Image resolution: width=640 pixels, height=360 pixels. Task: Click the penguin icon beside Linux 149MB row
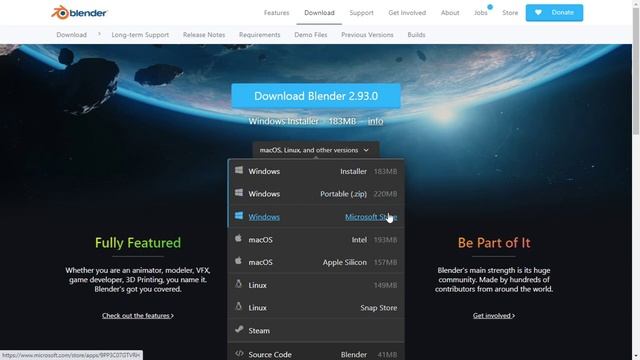point(239,284)
